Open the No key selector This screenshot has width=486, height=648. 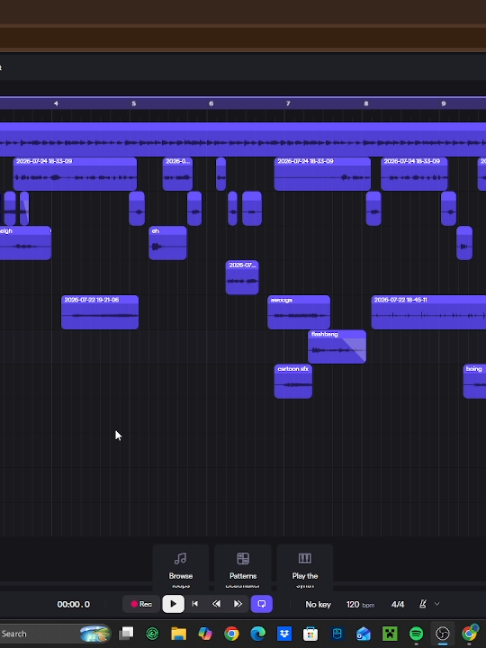pyautogui.click(x=318, y=604)
